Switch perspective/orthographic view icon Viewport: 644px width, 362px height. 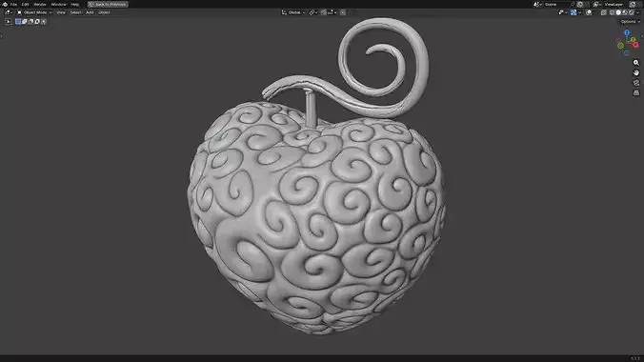point(636,92)
